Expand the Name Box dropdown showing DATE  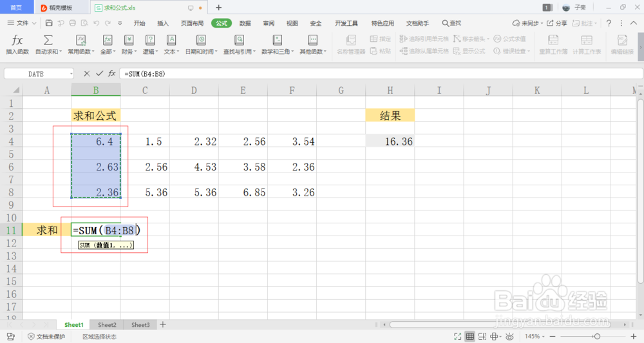coord(71,74)
